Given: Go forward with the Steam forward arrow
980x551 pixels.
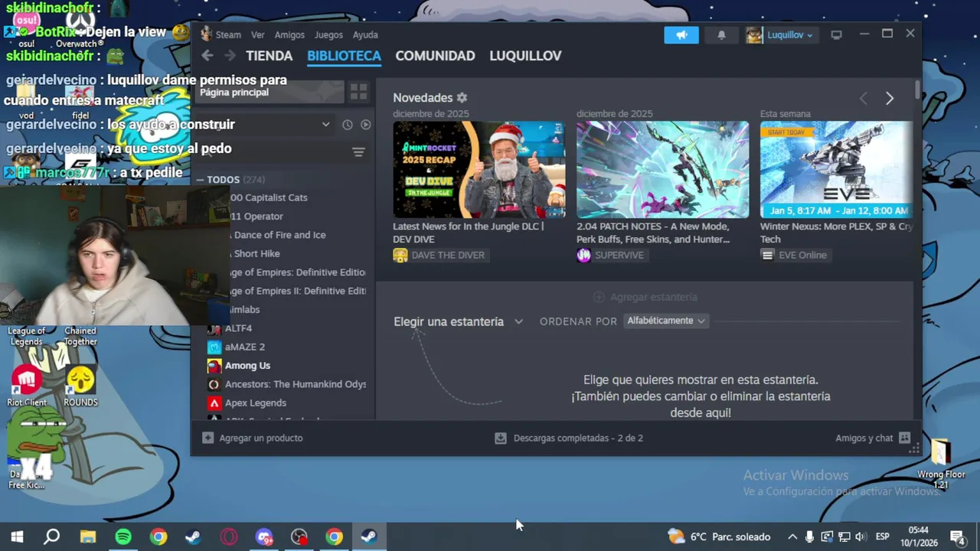Looking at the screenshot, I should coord(230,55).
